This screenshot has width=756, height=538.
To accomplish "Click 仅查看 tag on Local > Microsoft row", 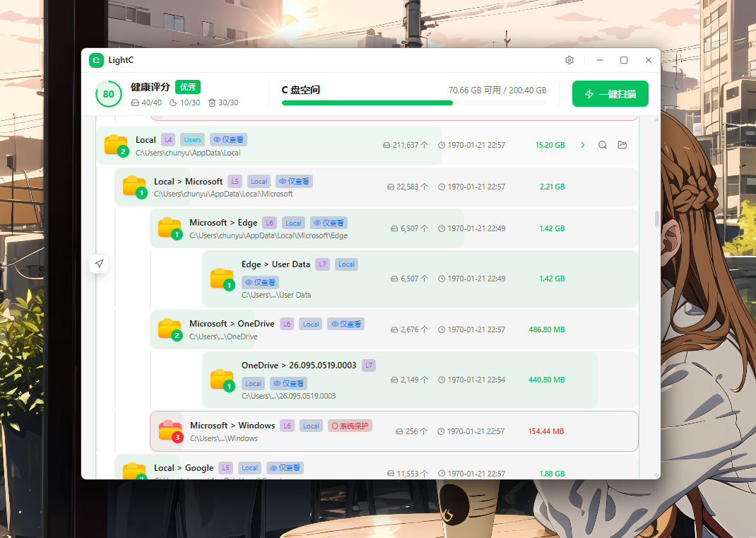I will (x=294, y=182).
